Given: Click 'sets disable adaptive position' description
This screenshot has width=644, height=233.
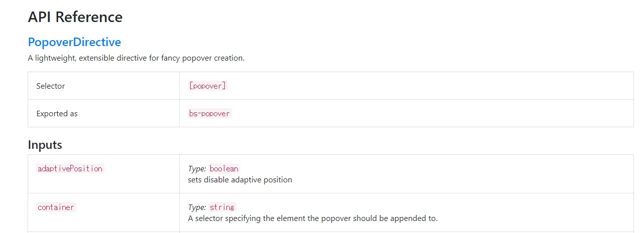Looking at the screenshot, I should (240, 179).
